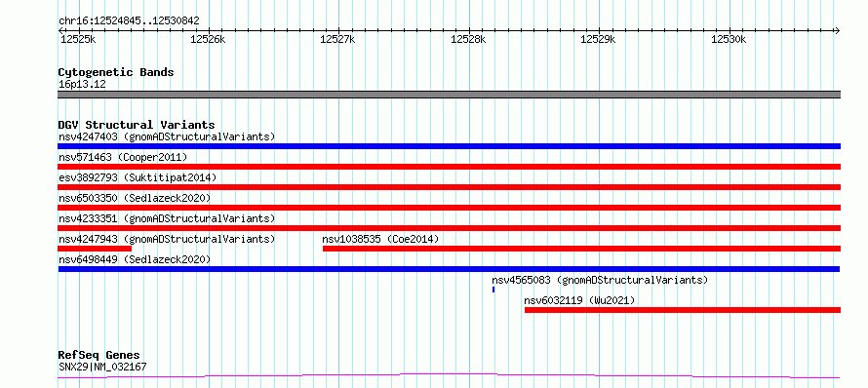Image resolution: width=868 pixels, height=388 pixels.
Task: Click nsv6503350 (Sedlazeck2020) label
Action: (135, 198)
